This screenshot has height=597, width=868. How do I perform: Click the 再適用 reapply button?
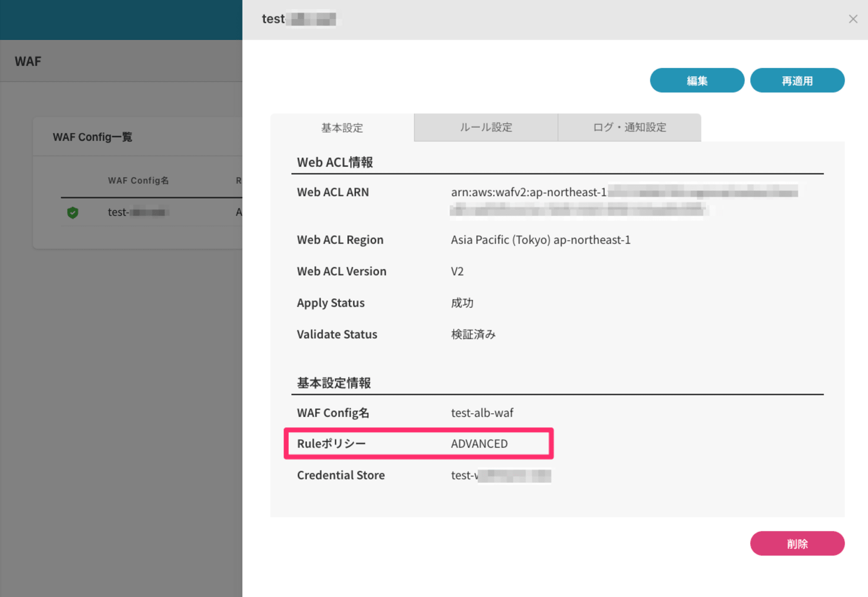(x=797, y=80)
